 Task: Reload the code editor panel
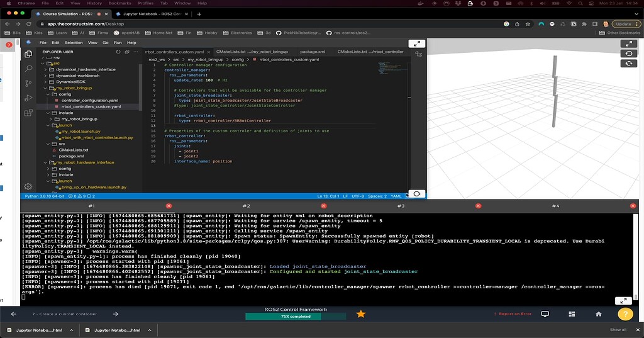click(x=416, y=194)
